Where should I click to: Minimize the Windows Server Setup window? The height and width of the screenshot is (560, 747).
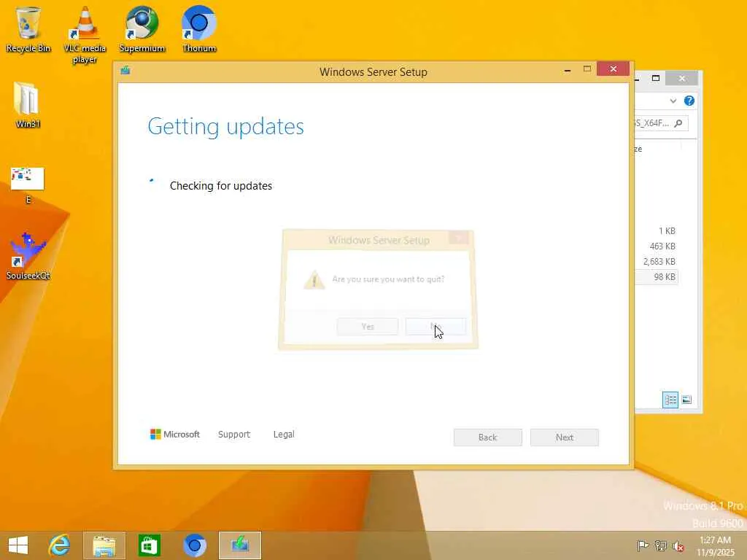[567, 70]
